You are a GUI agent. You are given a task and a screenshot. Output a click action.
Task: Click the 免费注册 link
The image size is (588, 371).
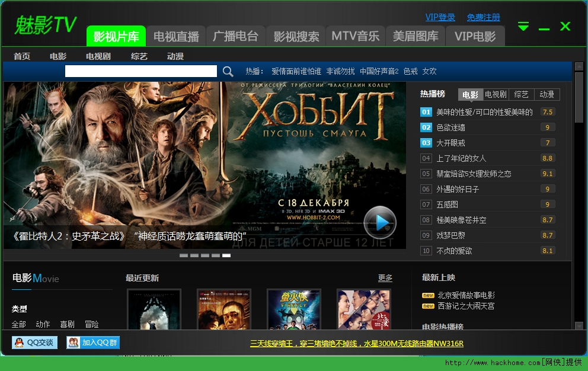[x=483, y=17]
